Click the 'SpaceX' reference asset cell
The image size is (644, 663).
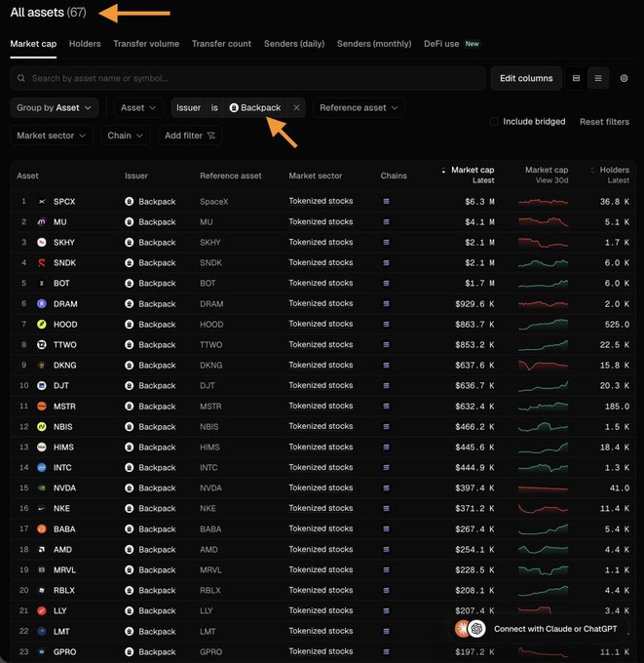(213, 202)
